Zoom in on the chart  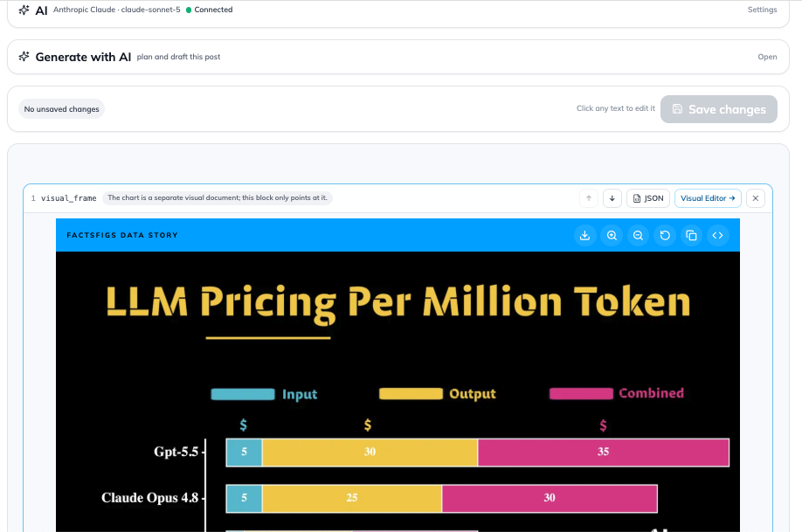[x=612, y=235]
